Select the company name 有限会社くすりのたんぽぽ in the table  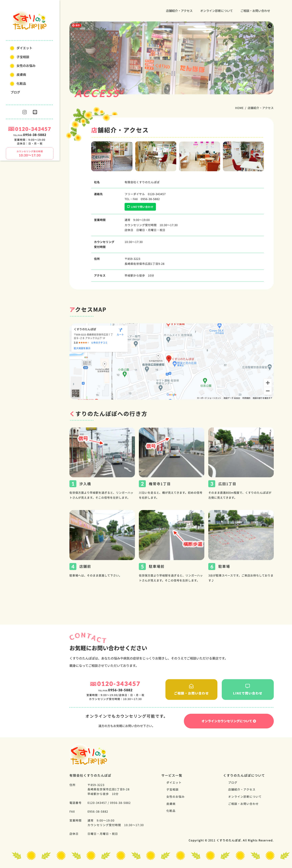tap(142, 182)
